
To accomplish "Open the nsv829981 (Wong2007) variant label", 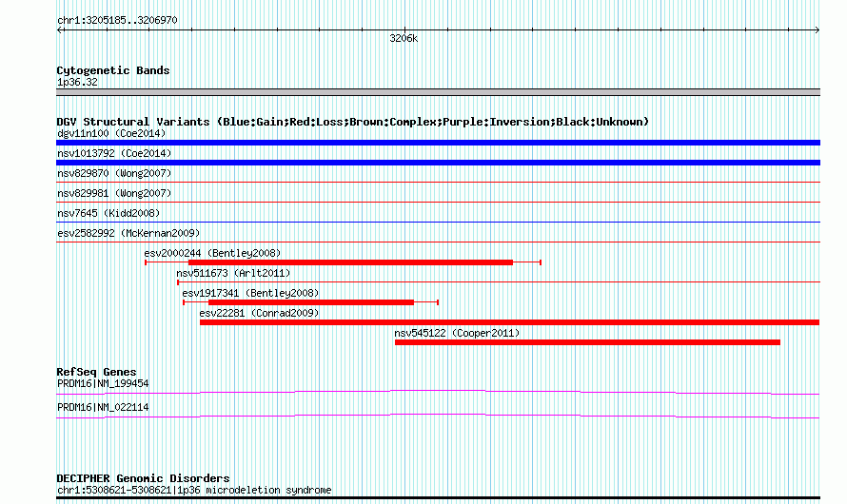I will coord(114,193).
